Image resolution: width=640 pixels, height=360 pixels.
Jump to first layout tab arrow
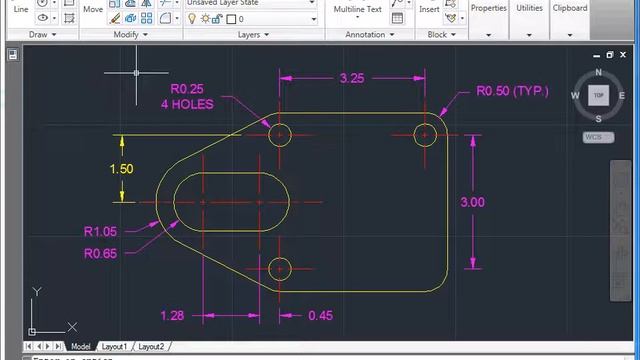click(x=28, y=346)
